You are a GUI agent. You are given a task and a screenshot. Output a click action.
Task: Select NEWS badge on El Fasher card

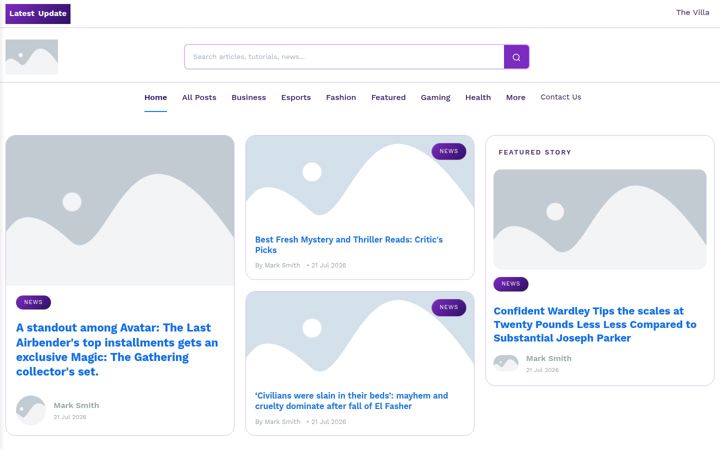[449, 307]
